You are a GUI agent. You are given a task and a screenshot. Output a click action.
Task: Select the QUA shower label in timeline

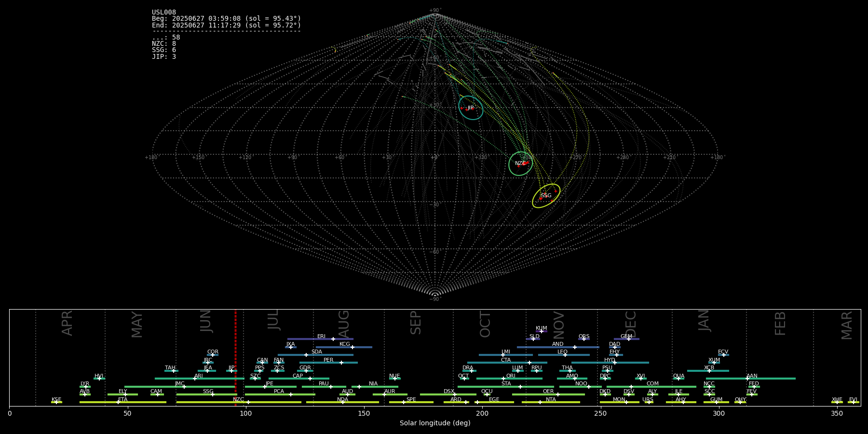(x=678, y=376)
